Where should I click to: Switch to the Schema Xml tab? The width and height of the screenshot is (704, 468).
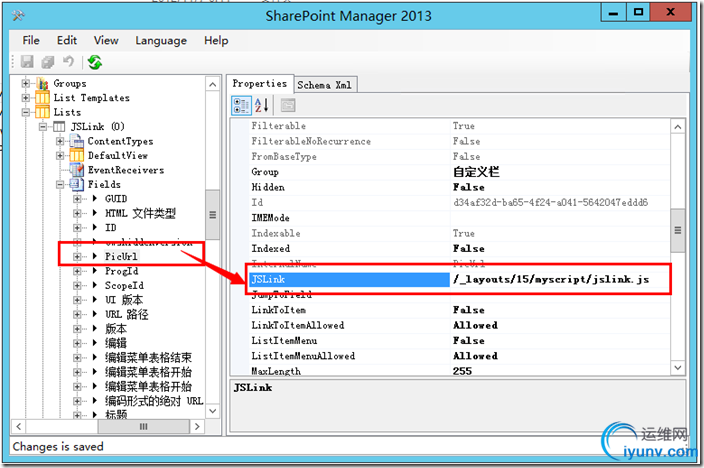(325, 85)
